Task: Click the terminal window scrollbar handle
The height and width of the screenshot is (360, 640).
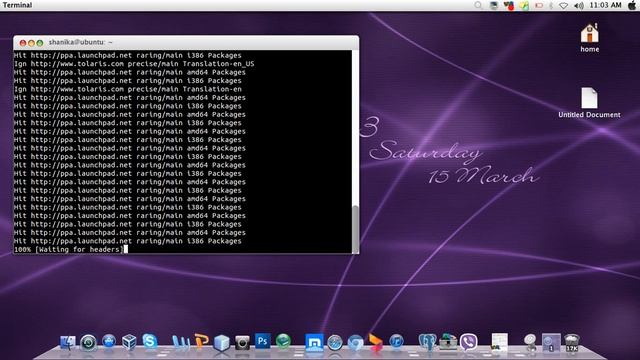Action: coord(356,229)
